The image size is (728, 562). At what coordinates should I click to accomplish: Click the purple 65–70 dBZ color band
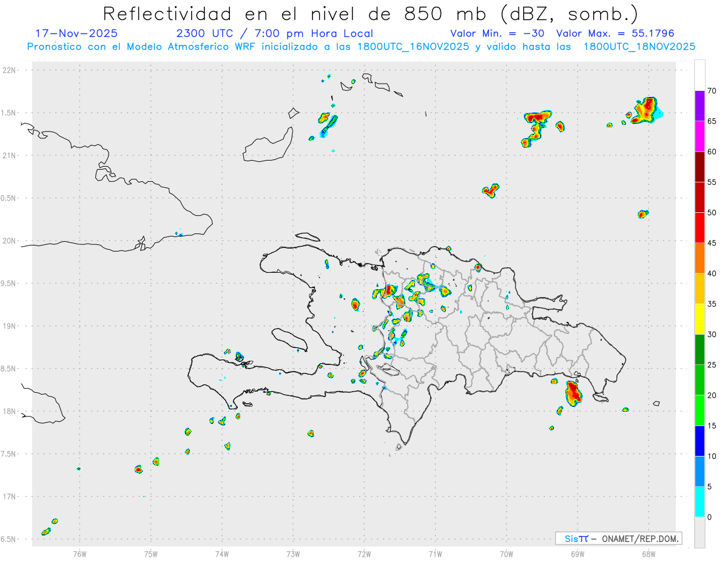699,106
